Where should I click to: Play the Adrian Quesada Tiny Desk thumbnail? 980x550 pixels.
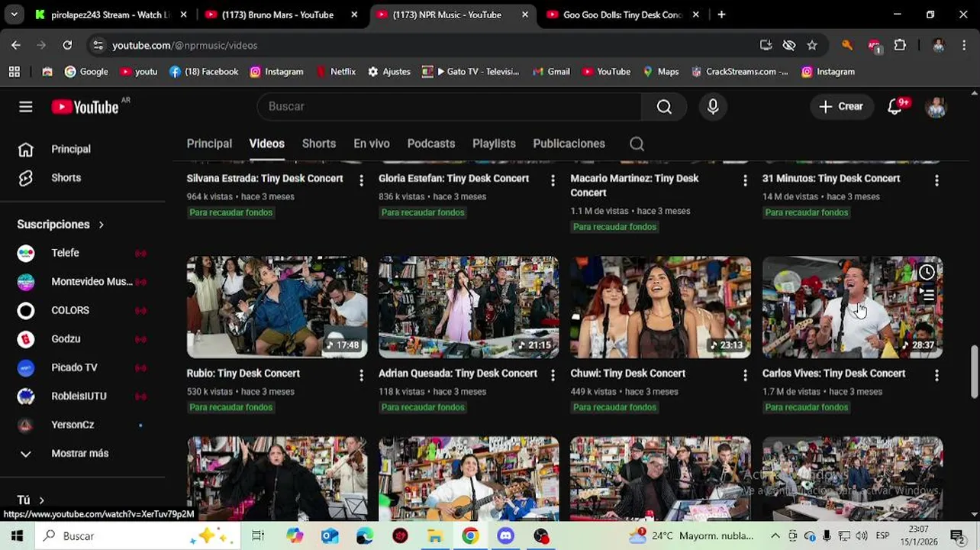pyautogui.click(x=469, y=307)
